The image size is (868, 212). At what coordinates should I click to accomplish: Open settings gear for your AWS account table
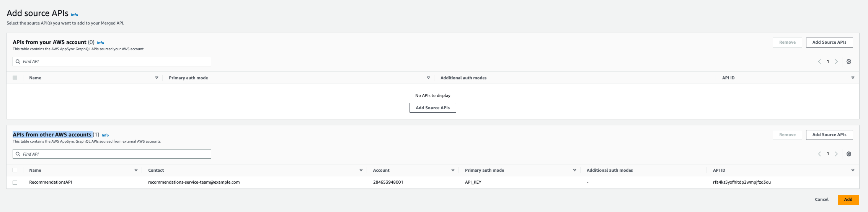[x=848, y=62]
